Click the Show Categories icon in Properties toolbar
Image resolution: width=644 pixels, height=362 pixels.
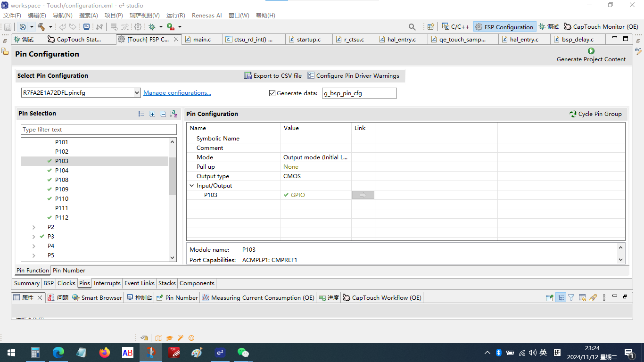[x=561, y=297]
